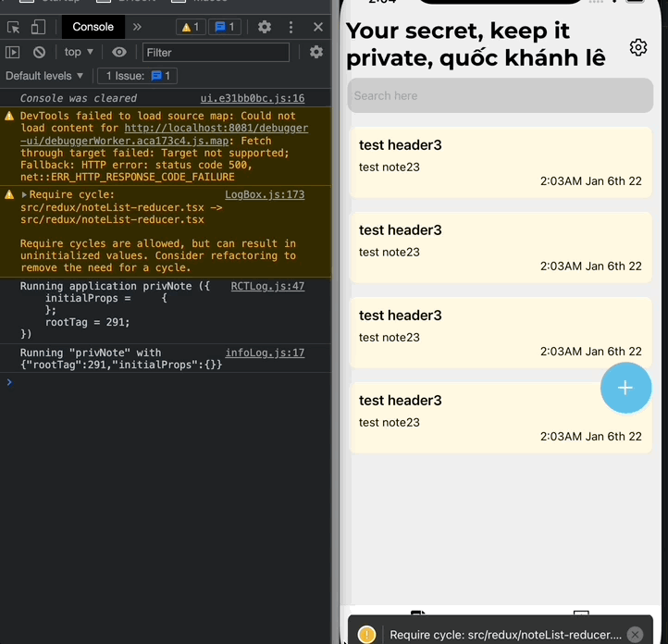This screenshot has width=668, height=644.
Task: Open console settings gear
Action: (x=316, y=52)
